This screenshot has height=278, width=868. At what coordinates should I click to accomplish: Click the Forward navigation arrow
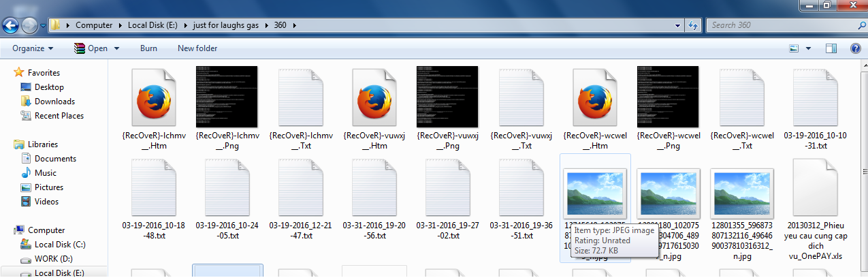(x=30, y=26)
